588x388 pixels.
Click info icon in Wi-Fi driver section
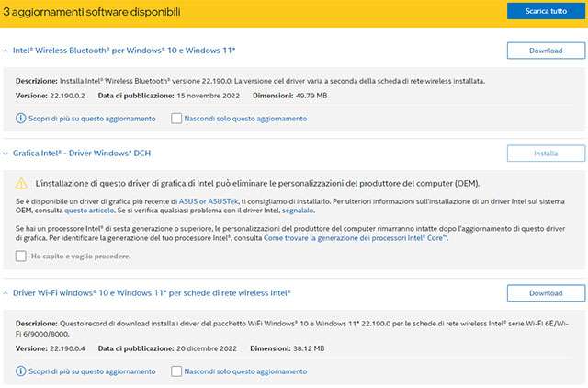[x=20, y=371]
